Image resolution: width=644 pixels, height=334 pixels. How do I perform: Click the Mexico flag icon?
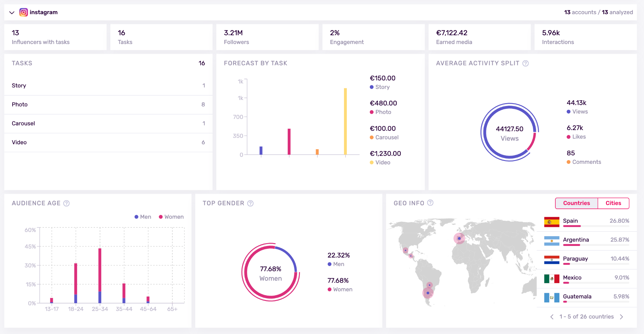tap(552, 278)
